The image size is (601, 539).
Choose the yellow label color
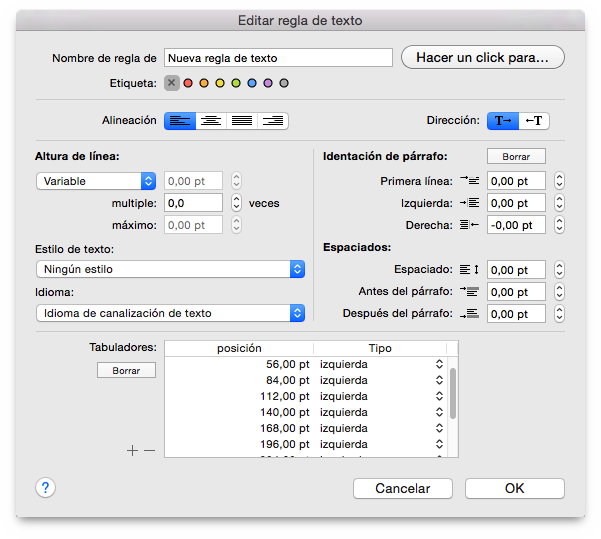tap(220, 83)
